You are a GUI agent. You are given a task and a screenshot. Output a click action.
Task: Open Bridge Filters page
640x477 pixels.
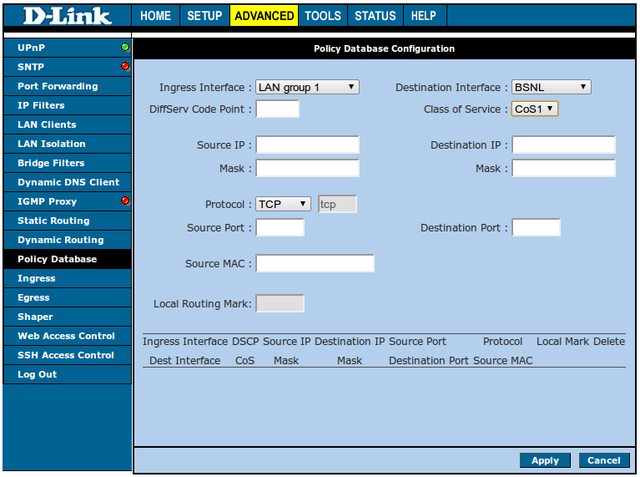(67, 163)
